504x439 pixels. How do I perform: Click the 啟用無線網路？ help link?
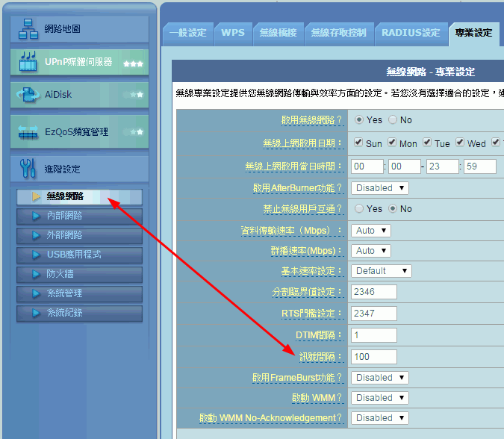click(x=312, y=120)
